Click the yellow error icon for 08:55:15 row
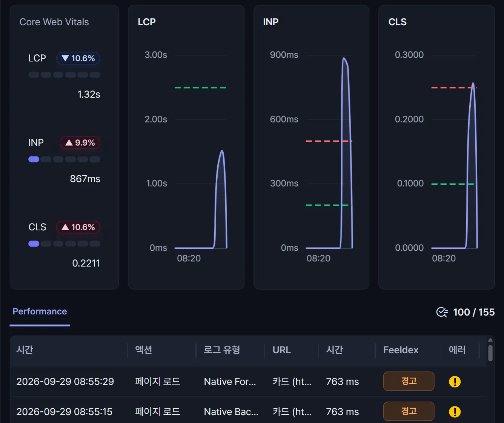504x423 pixels. point(455,412)
